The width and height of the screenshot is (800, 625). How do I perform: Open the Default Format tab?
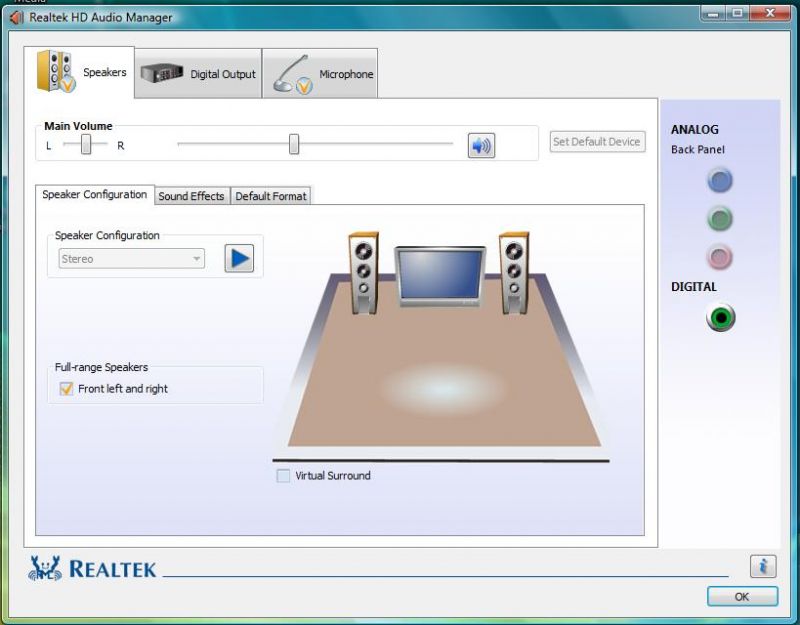(271, 196)
